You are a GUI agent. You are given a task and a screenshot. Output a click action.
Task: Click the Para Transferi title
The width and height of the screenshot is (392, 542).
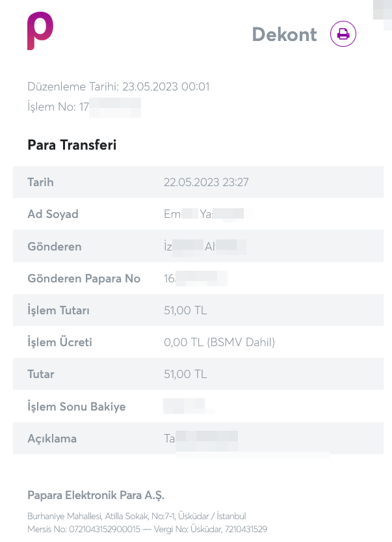[72, 145]
